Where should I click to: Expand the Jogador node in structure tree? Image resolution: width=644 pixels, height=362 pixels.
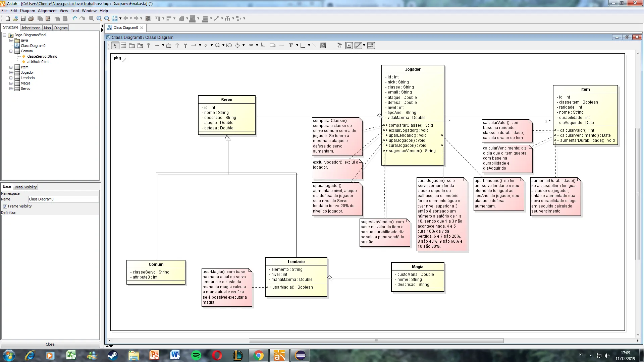tap(11, 72)
